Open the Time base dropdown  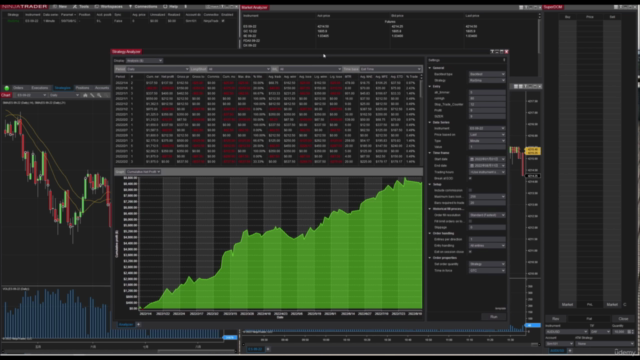tap(391, 69)
